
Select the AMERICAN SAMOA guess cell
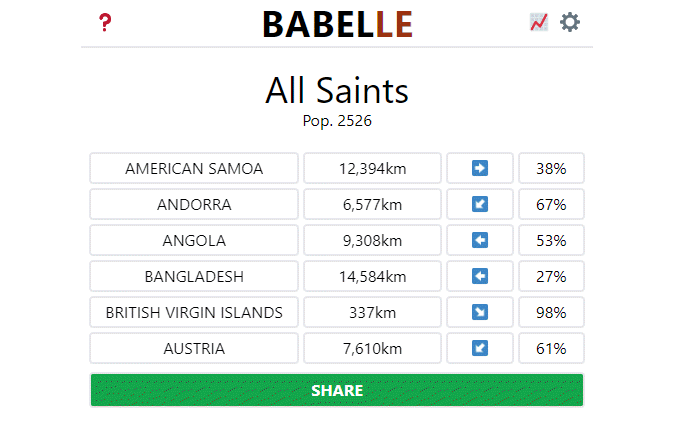(x=194, y=168)
